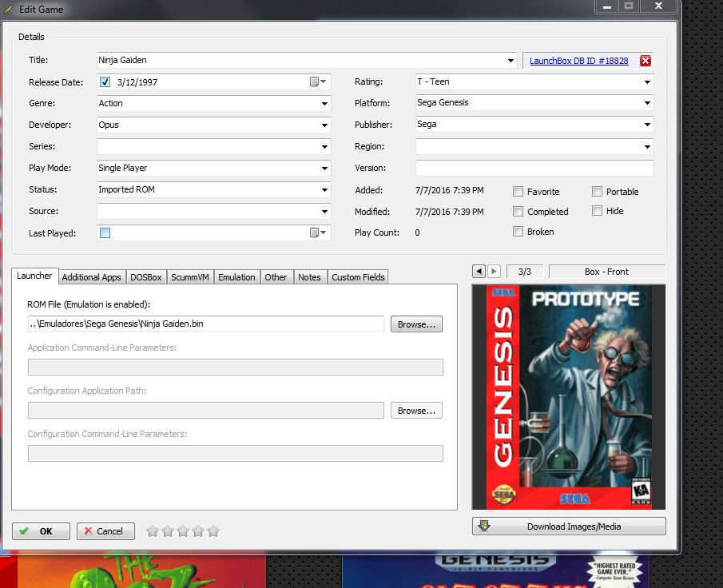Set rating to the fourth star
This screenshot has width=723, height=588.
click(198, 531)
